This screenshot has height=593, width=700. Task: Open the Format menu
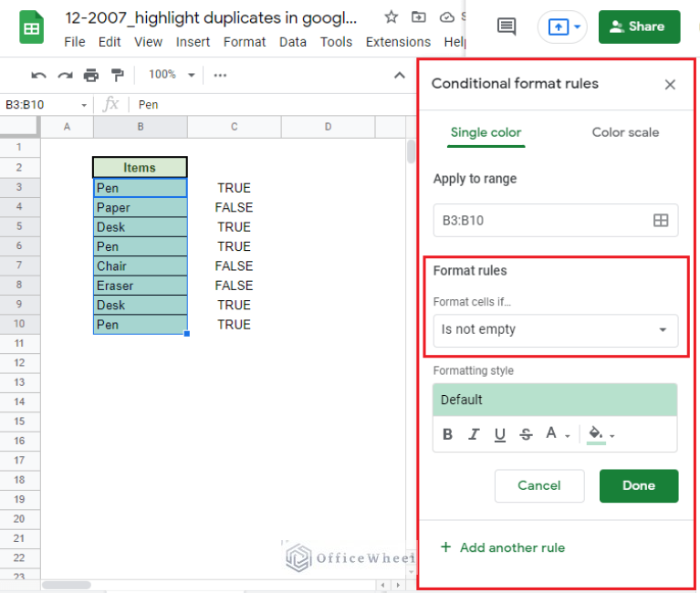click(245, 42)
